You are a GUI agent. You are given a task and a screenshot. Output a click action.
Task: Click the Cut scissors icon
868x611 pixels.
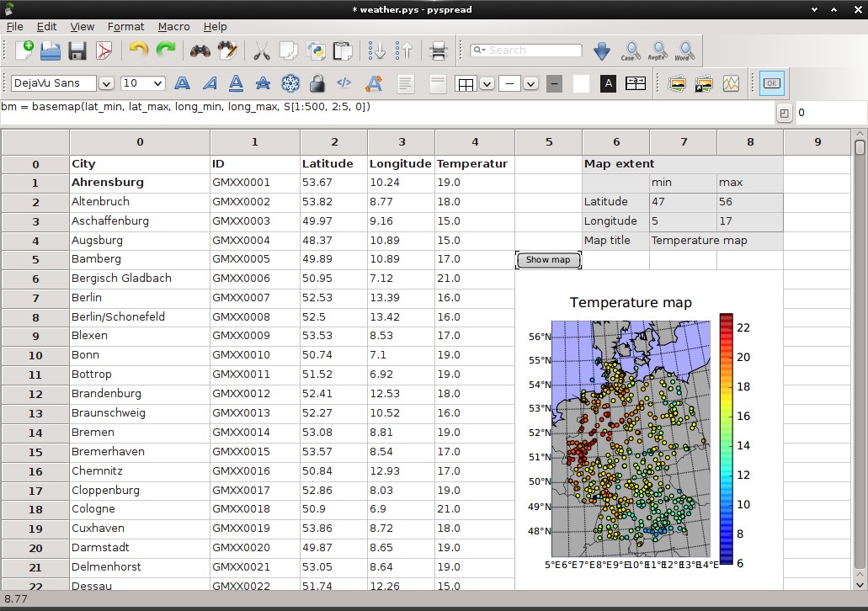(x=262, y=51)
